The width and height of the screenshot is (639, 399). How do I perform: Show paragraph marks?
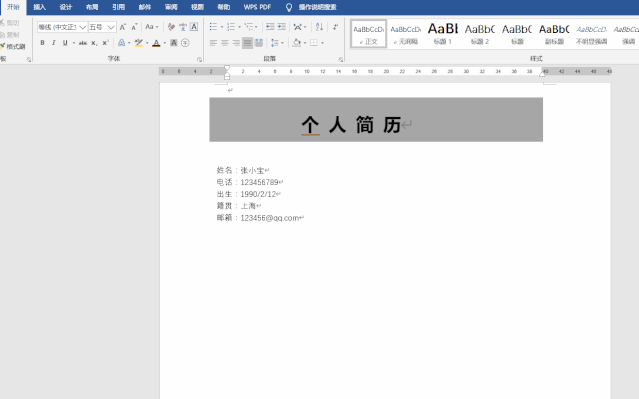click(x=335, y=27)
